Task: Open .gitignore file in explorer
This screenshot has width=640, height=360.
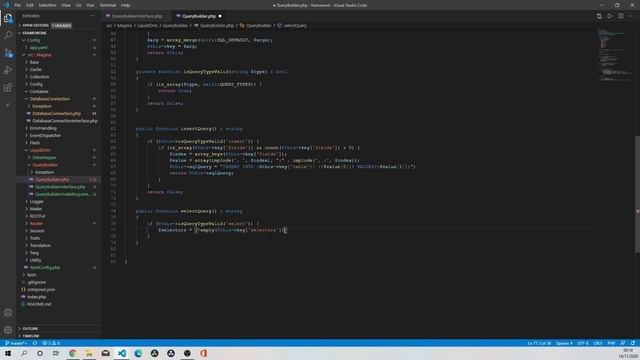Action: pos(37,282)
